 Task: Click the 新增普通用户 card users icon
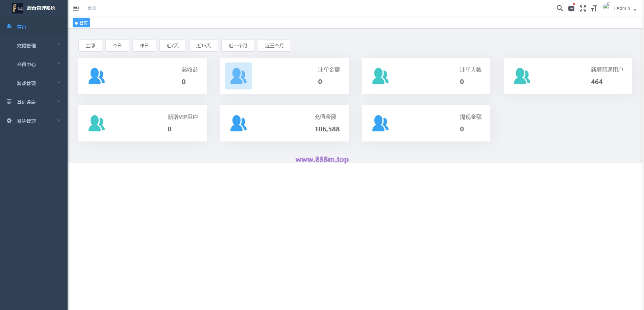(x=522, y=76)
